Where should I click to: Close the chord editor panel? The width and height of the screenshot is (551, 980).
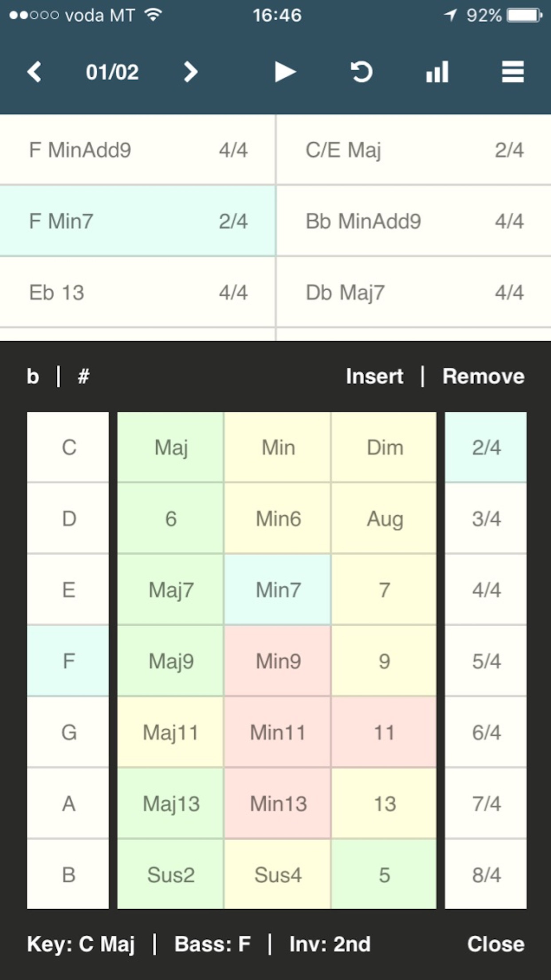496,944
